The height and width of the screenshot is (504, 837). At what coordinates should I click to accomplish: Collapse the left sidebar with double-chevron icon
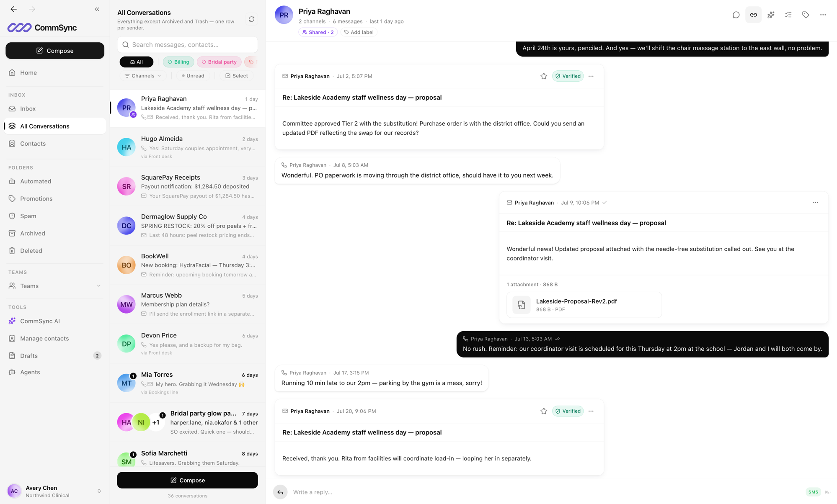click(x=97, y=9)
